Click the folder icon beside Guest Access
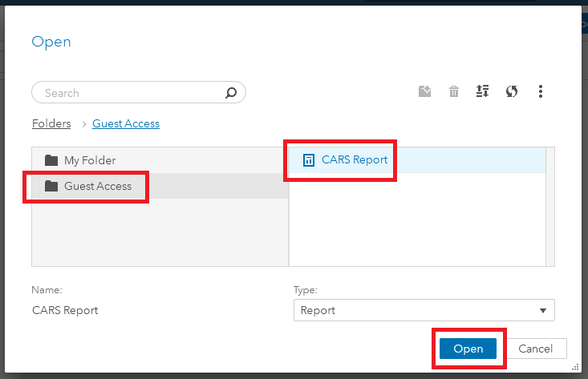Image resolution: width=588 pixels, height=379 pixels. point(51,187)
